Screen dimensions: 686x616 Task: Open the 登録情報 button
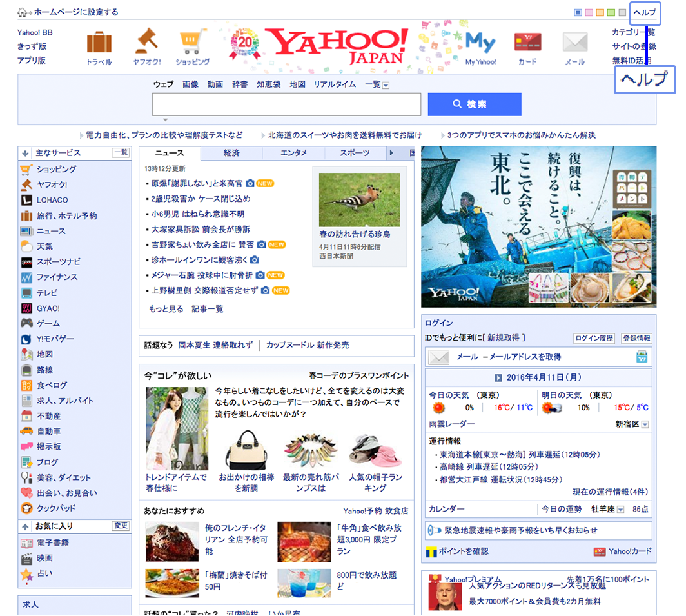pyautogui.click(x=636, y=338)
